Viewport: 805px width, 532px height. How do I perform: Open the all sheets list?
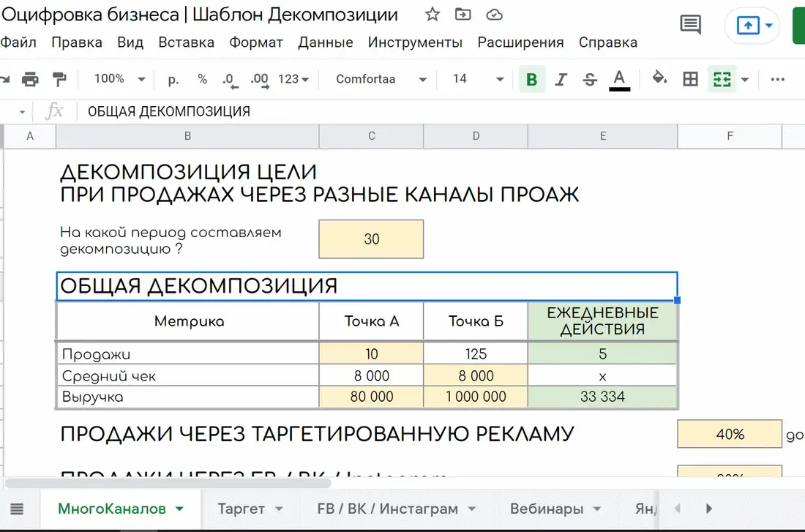coord(17,509)
